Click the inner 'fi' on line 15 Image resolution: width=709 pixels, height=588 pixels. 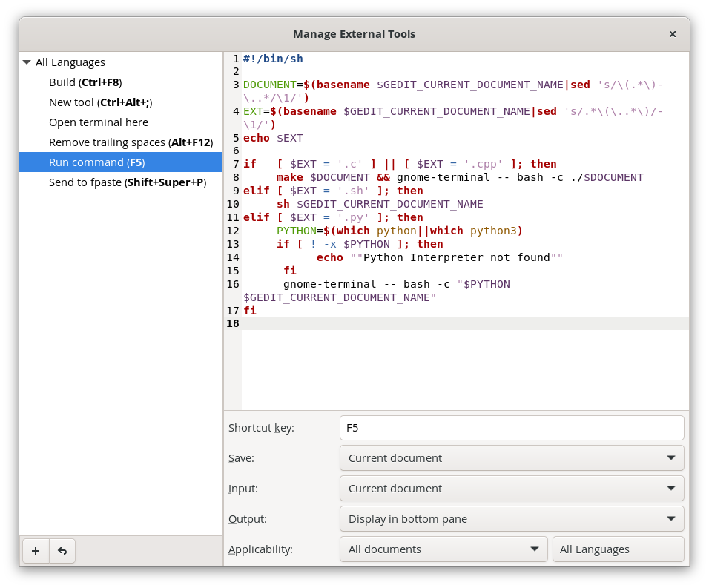pos(290,271)
